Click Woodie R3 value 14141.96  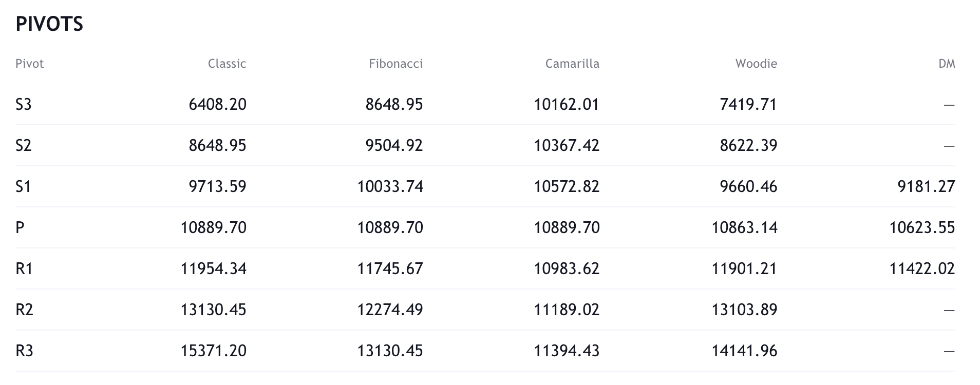(744, 351)
